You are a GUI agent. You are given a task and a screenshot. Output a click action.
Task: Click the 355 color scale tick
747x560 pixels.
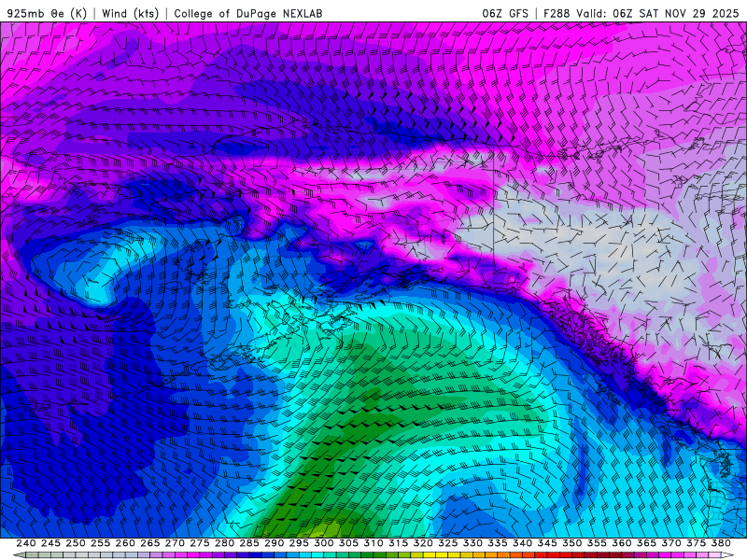[x=597, y=543]
